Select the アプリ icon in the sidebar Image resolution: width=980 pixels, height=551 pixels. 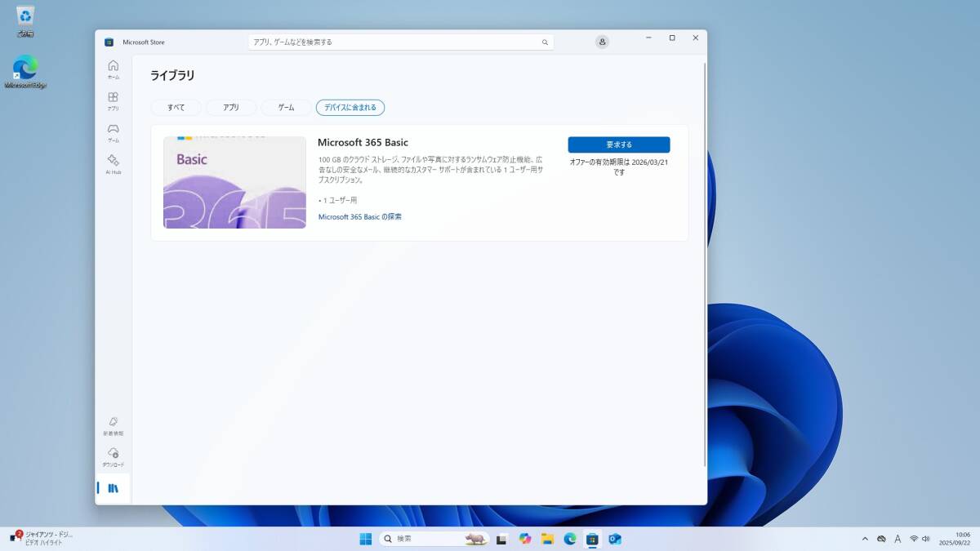pyautogui.click(x=114, y=100)
